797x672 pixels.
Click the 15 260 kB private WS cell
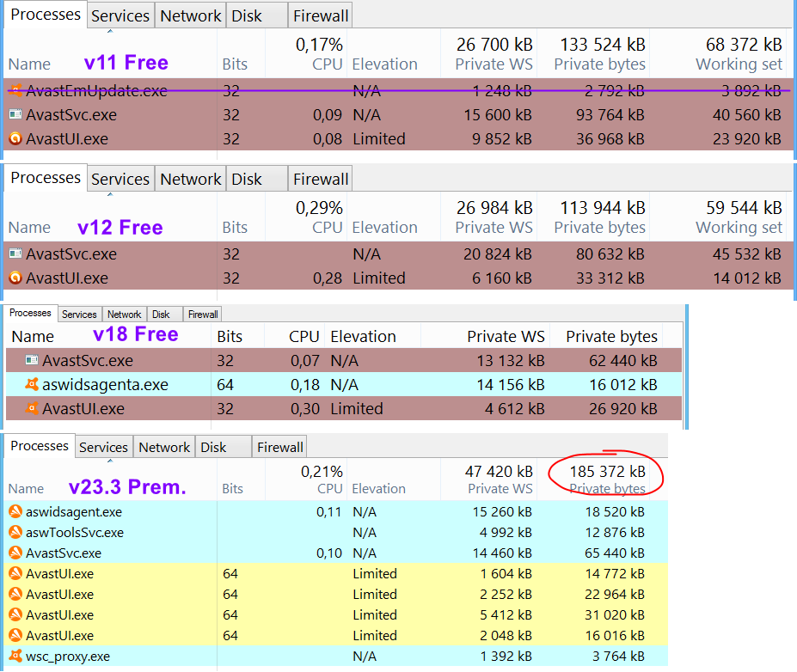click(502, 511)
